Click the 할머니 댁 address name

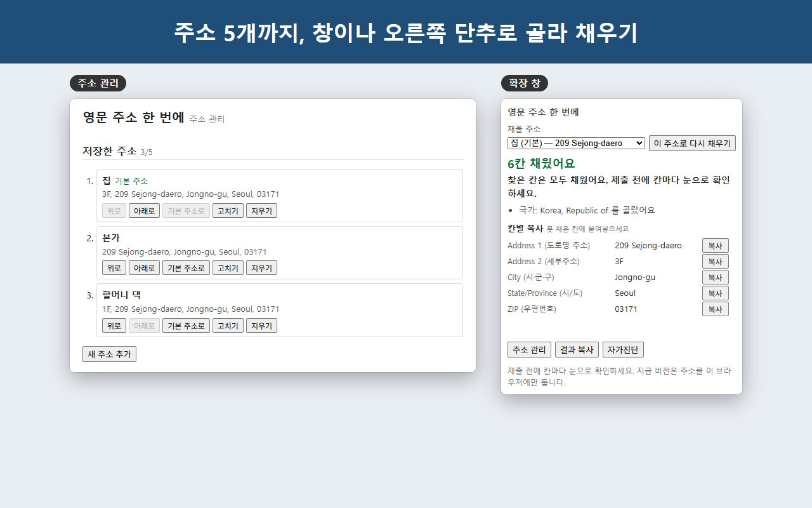121,295
